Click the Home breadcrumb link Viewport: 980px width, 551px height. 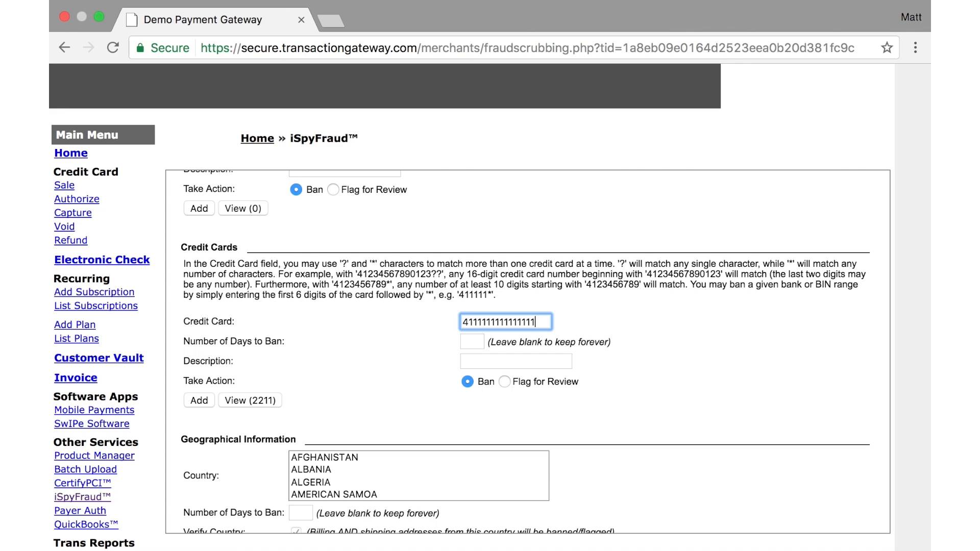[257, 138]
